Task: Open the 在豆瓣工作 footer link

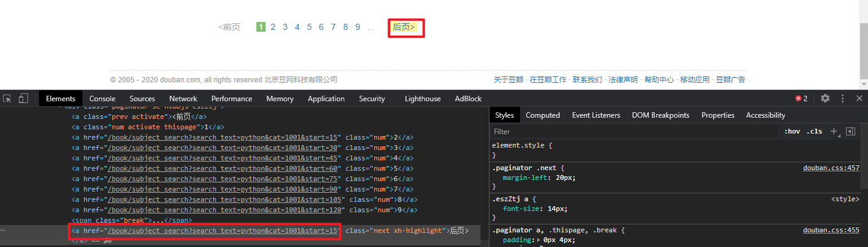Action: click(x=548, y=80)
